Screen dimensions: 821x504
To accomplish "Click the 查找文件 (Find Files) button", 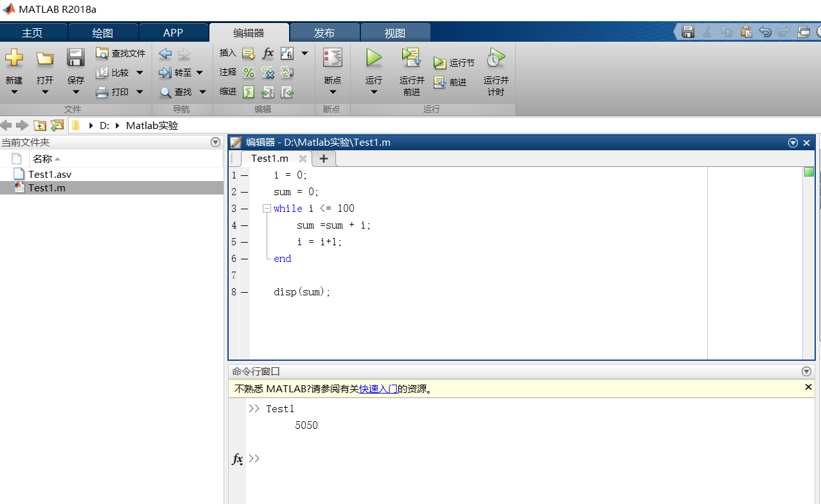I will [x=120, y=53].
